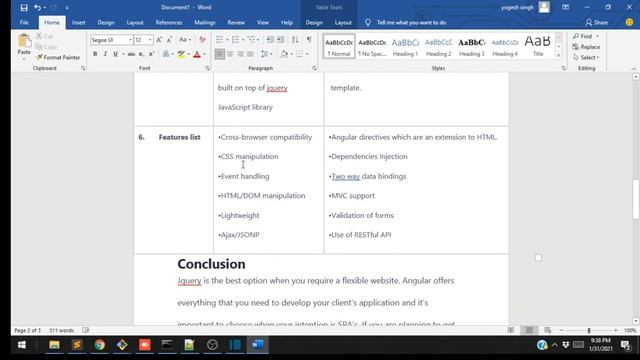This screenshot has width=640, height=360.
Task: Switch to the Mailings tab
Action: pyautogui.click(x=204, y=22)
